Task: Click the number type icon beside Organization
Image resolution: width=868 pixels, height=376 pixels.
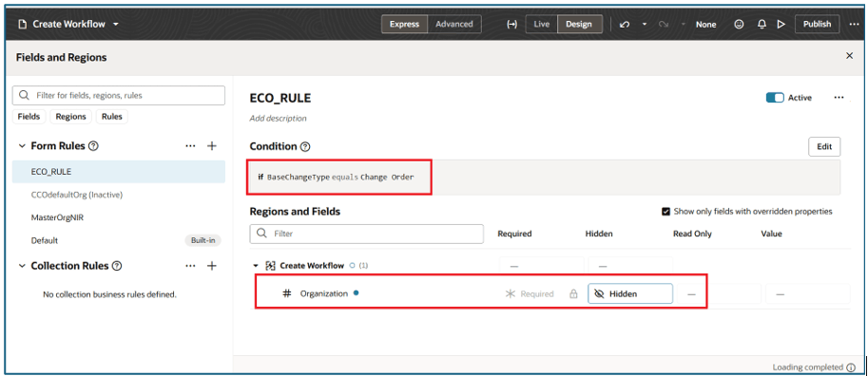Action: tap(287, 293)
